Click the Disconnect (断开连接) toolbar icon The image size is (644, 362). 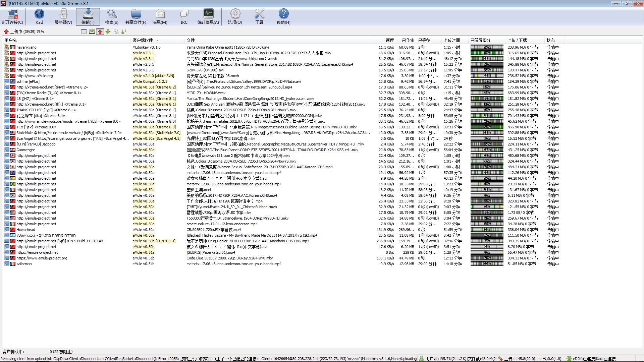(x=12, y=17)
